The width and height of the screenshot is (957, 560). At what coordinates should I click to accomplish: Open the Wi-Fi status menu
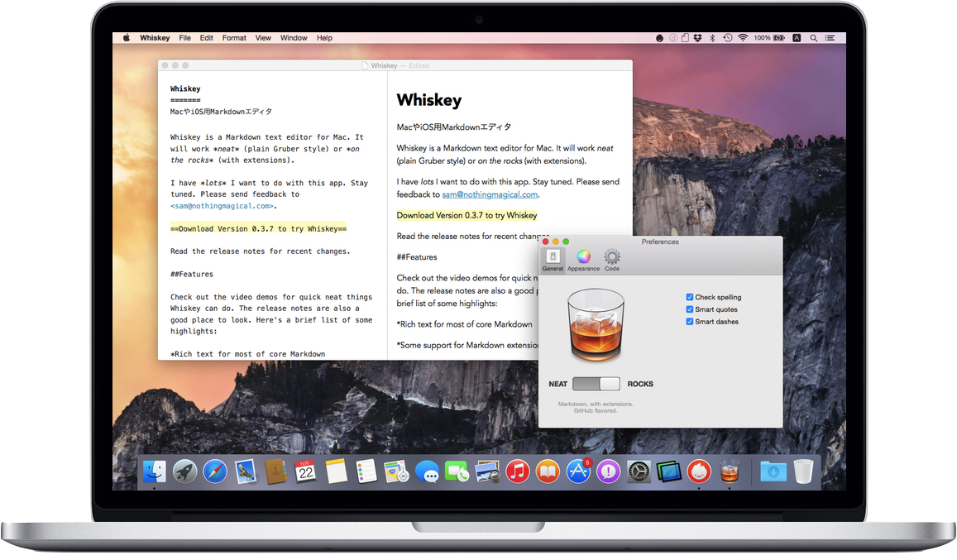(x=743, y=38)
